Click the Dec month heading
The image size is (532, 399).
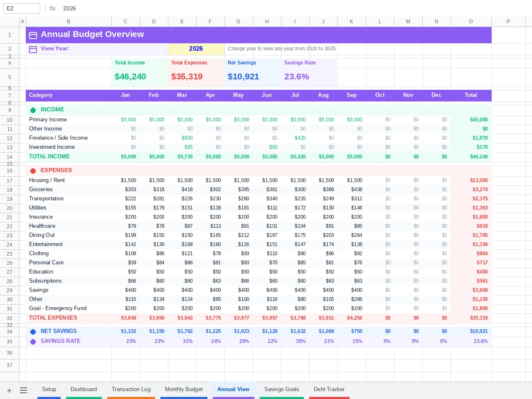pos(436,95)
